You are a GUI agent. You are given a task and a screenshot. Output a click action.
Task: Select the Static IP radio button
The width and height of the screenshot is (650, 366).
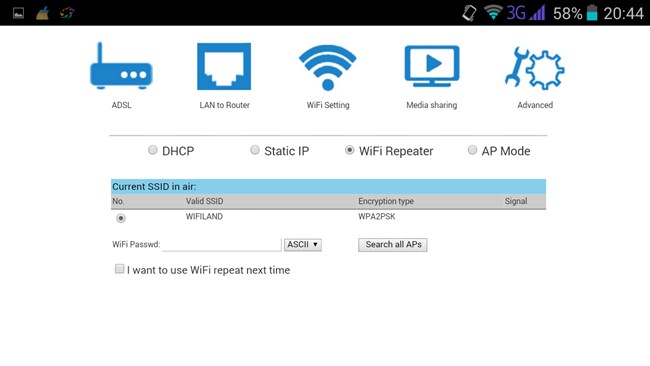click(x=255, y=150)
